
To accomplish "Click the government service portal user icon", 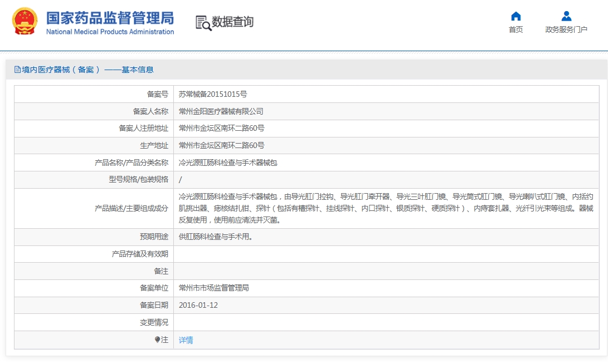I will click(566, 16).
